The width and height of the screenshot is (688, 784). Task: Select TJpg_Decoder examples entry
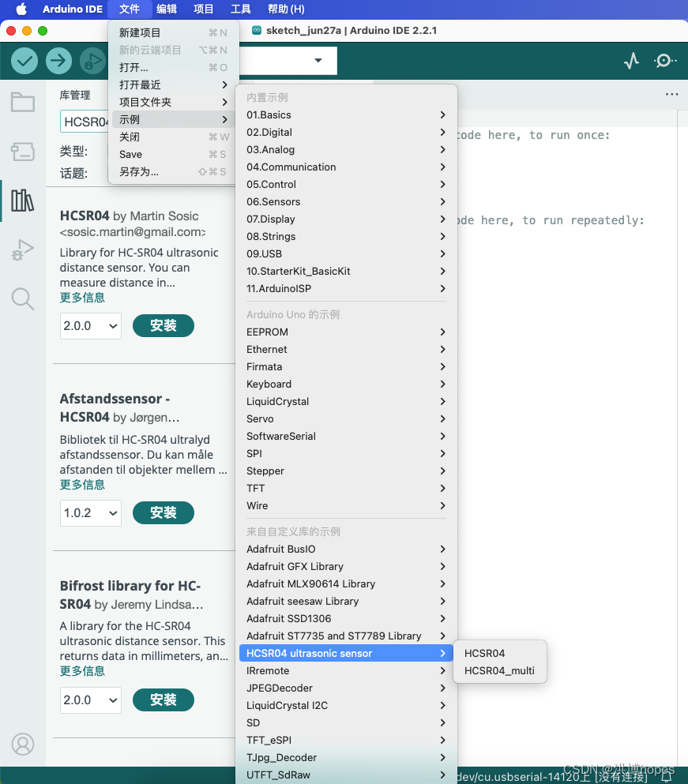[346, 758]
